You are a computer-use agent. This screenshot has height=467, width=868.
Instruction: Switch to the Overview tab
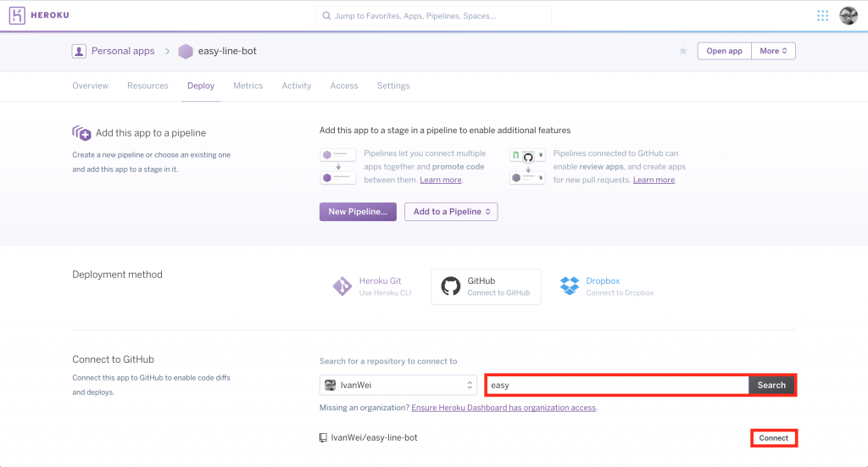click(90, 86)
